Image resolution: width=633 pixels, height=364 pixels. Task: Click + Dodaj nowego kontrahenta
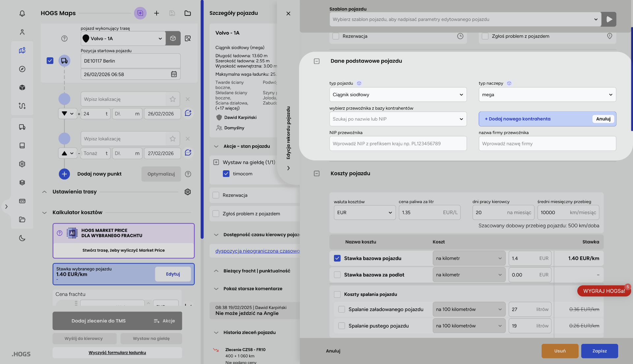pyautogui.click(x=518, y=119)
